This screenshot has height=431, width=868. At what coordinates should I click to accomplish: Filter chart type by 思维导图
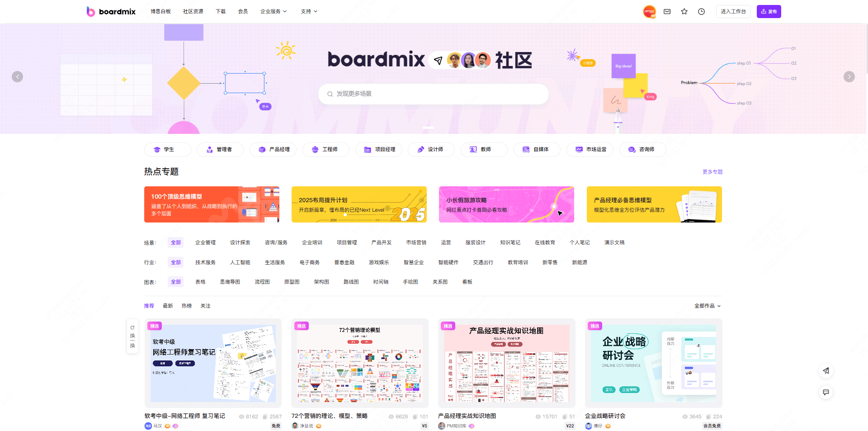click(230, 282)
